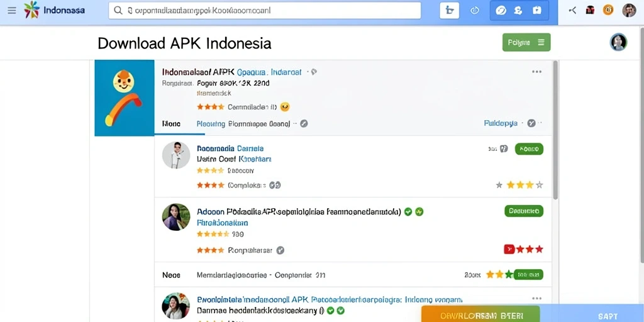
Task: Click the share icon in top bar
Action: click(572, 10)
